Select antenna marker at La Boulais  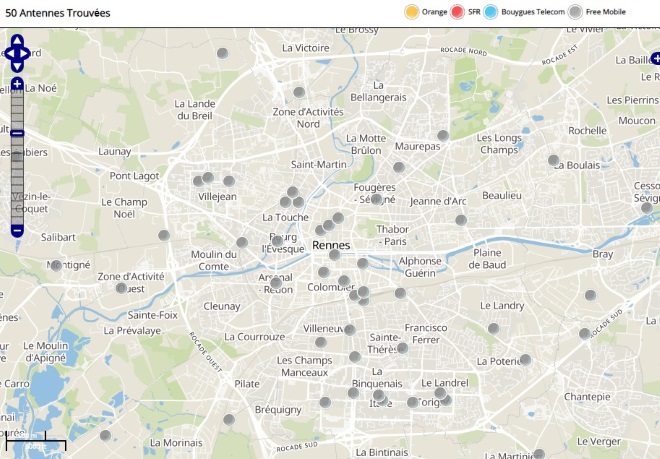tap(554, 160)
